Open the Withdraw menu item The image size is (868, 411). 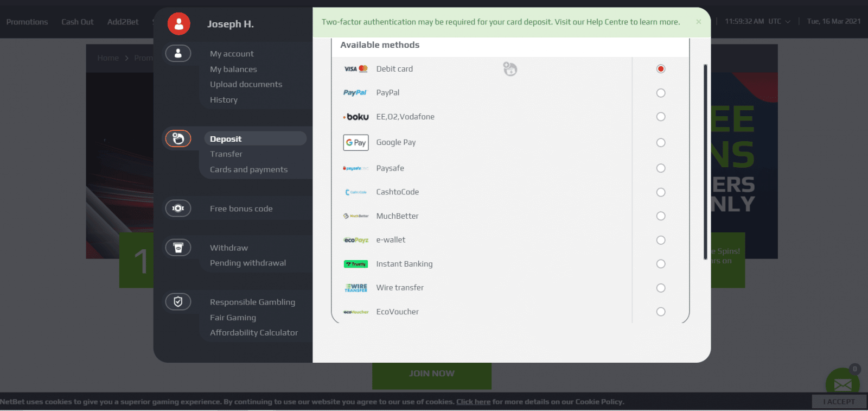(x=228, y=248)
